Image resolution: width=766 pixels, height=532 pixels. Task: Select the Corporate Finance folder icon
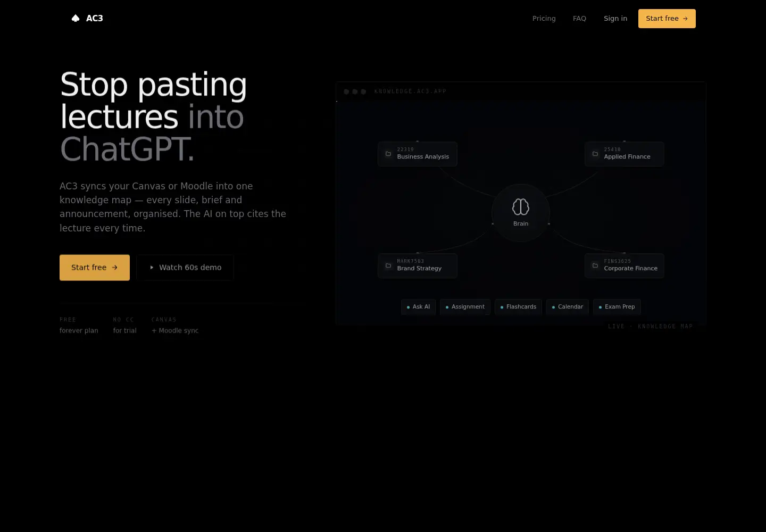(x=595, y=265)
